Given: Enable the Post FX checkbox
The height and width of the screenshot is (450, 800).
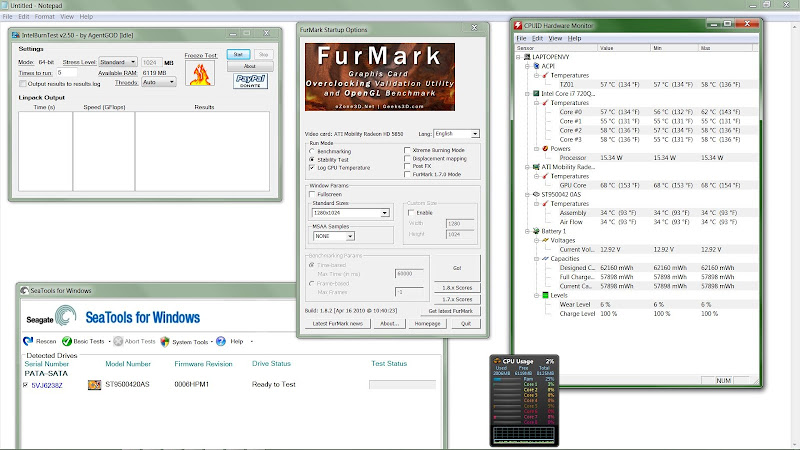Looking at the screenshot, I should 407,166.
